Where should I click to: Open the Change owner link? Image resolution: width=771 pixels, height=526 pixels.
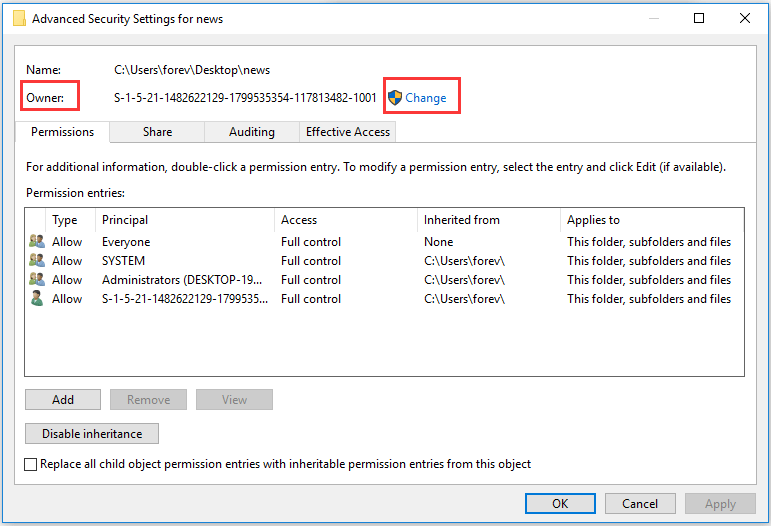(425, 98)
